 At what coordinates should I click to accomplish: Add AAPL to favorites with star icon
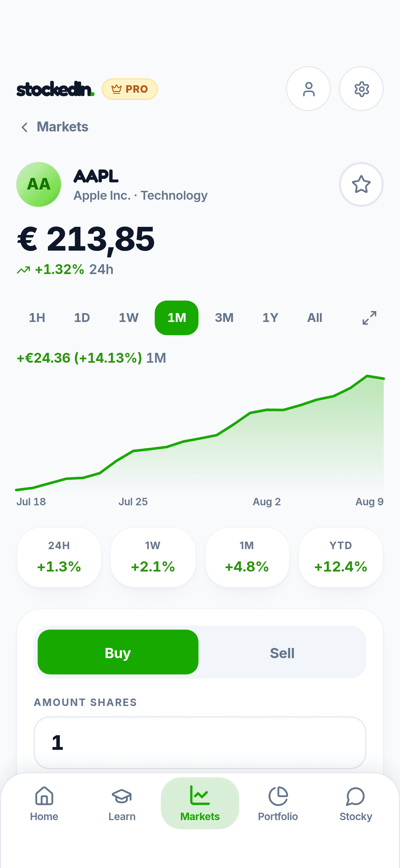361,184
